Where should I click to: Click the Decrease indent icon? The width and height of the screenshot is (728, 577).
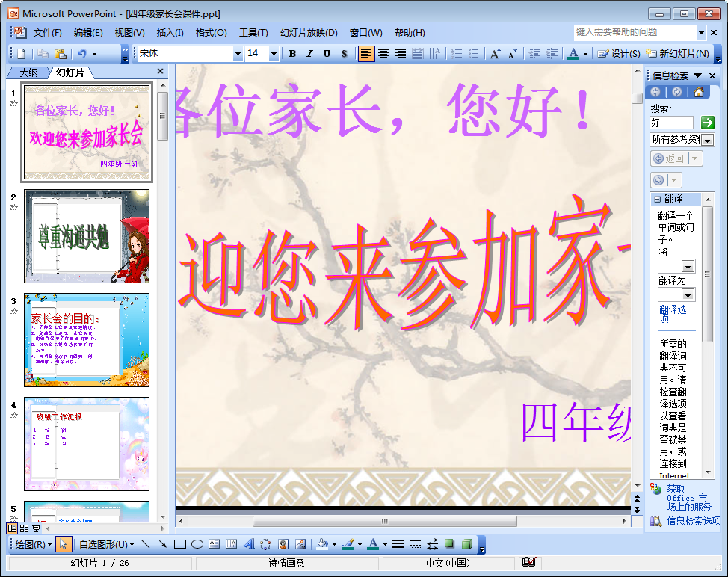[x=535, y=54]
